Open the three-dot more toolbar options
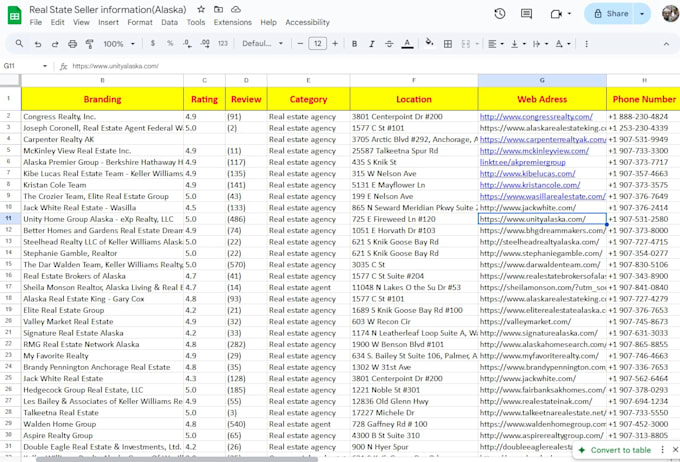Image resolution: width=680 pixels, height=462 pixels. 586,44
